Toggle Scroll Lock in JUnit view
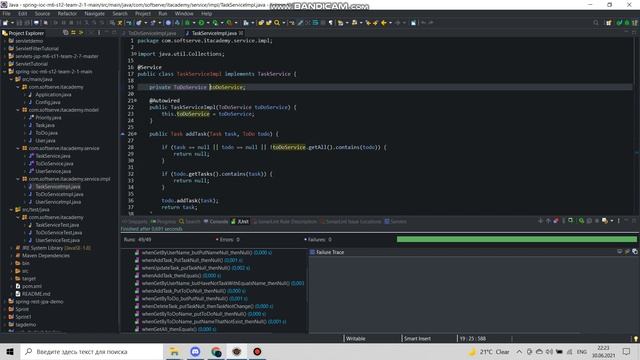 pyautogui.click(x=570, y=221)
